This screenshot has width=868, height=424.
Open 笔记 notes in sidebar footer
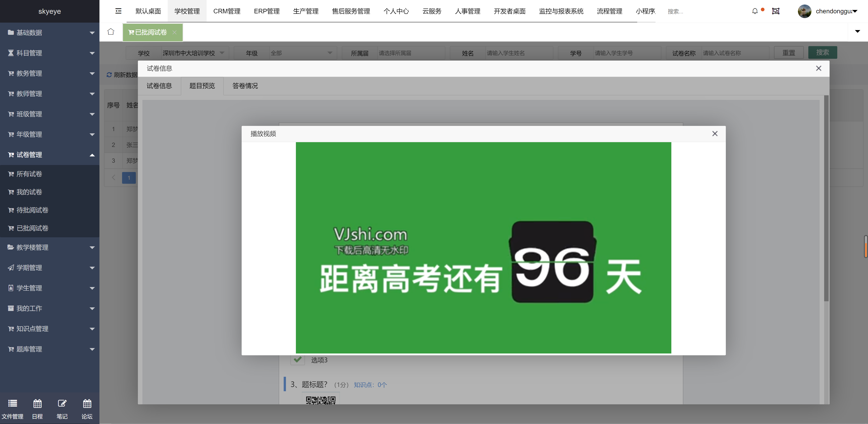pyautogui.click(x=62, y=409)
